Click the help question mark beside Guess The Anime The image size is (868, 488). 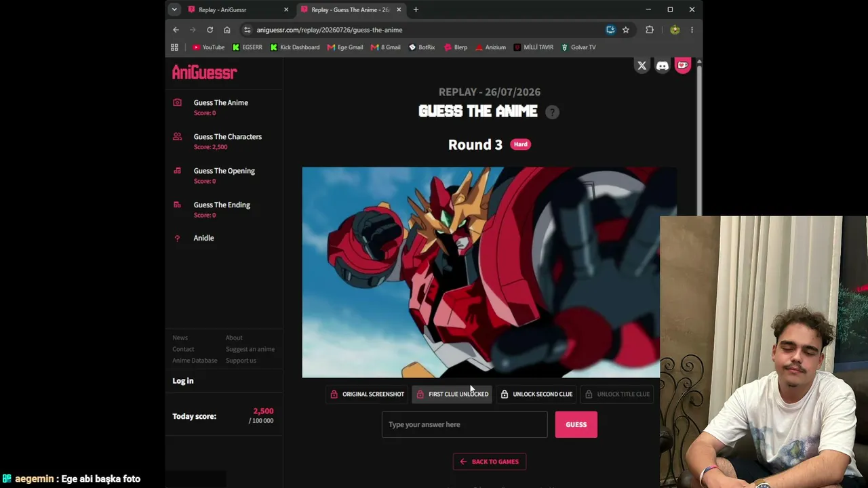[552, 113]
